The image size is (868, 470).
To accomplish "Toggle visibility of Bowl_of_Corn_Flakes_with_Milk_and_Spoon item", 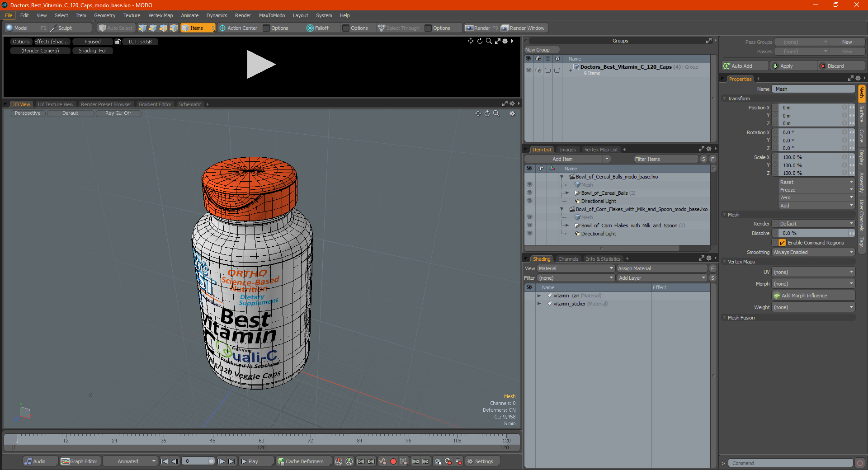I will [x=529, y=226].
